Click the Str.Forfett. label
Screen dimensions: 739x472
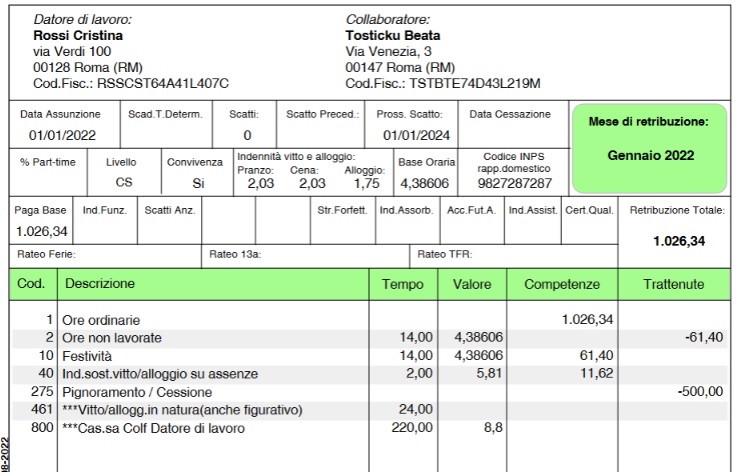[x=342, y=210]
